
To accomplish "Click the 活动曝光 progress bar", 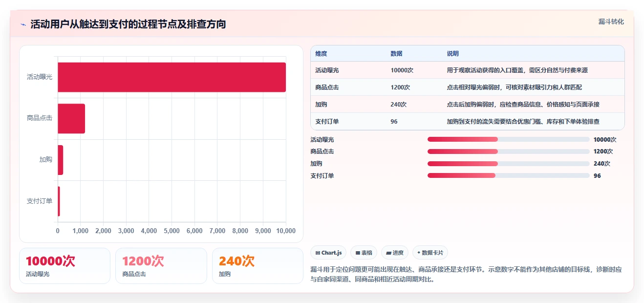I will [x=508, y=139].
